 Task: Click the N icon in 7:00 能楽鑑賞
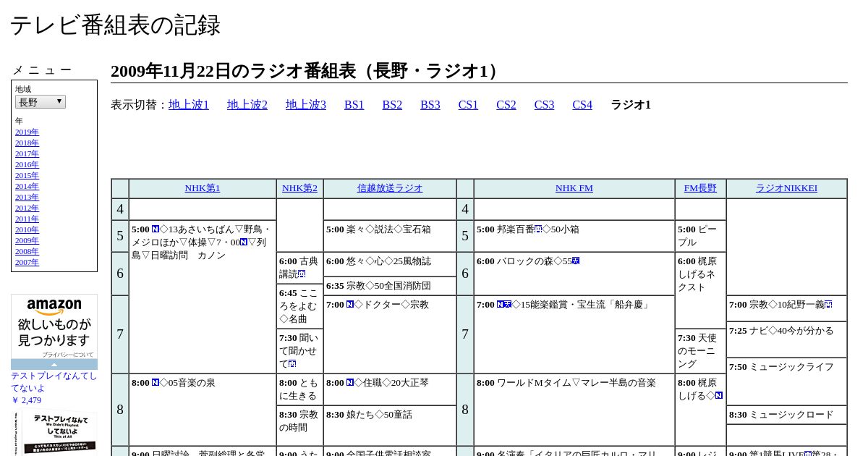click(x=501, y=305)
